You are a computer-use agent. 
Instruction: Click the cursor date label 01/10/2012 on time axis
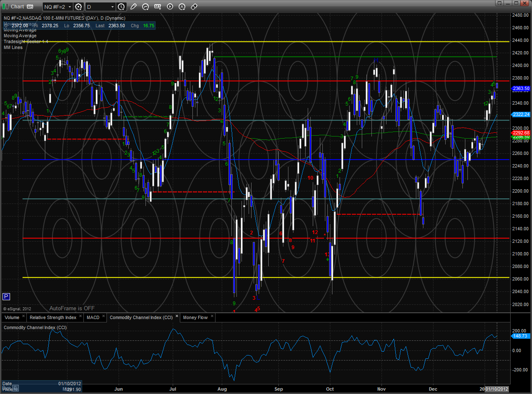click(x=497, y=389)
